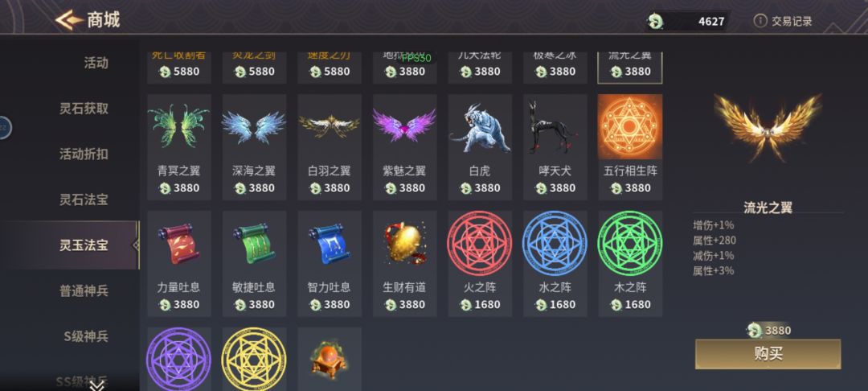The width and height of the screenshot is (868, 391).
Task: Select the 白羽之翼 white wings item
Action: tap(330, 146)
